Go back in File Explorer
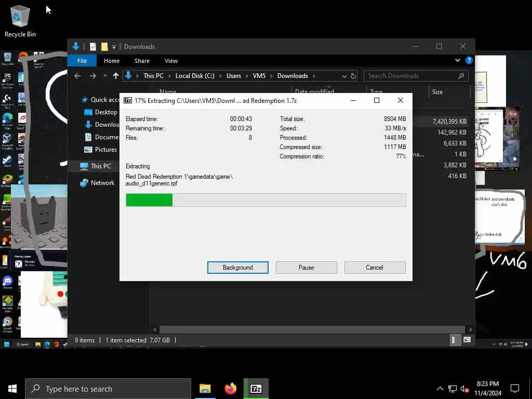Image resolution: width=532 pixels, height=399 pixels. click(x=77, y=76)
